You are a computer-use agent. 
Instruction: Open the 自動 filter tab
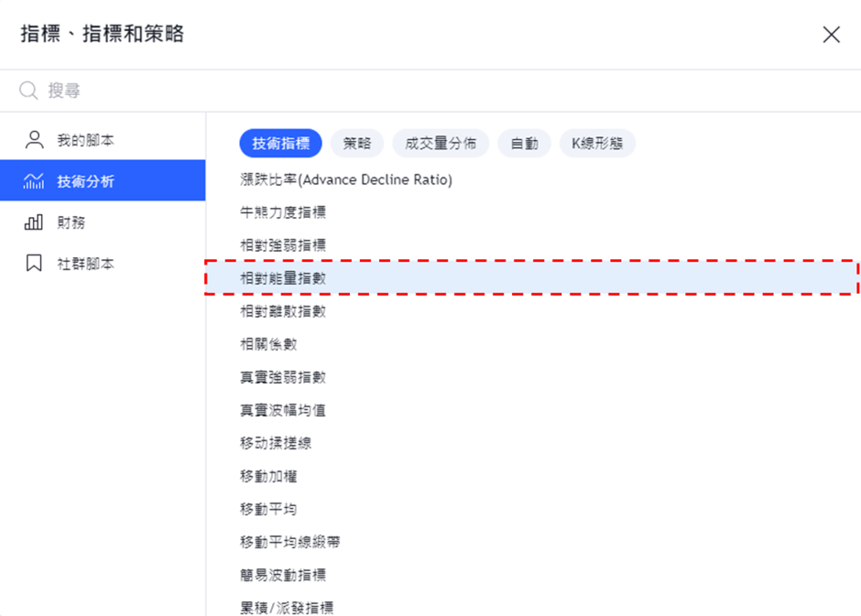click(524, 144)
